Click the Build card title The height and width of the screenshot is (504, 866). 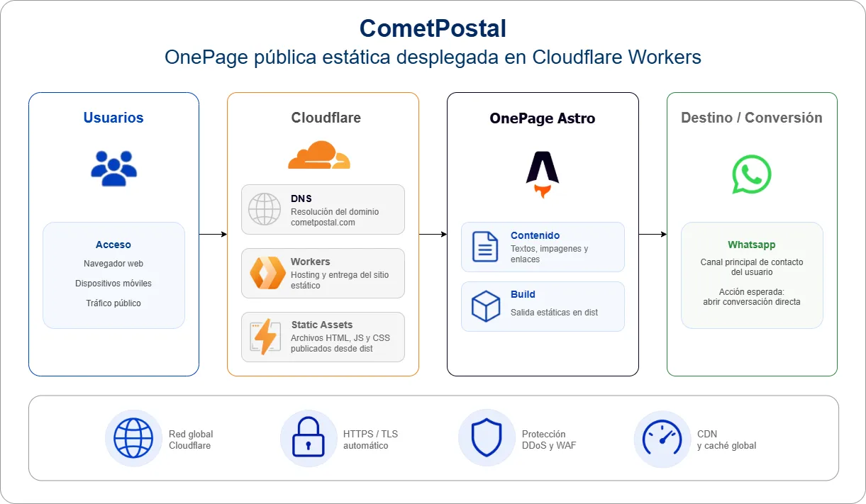(523, 294)
